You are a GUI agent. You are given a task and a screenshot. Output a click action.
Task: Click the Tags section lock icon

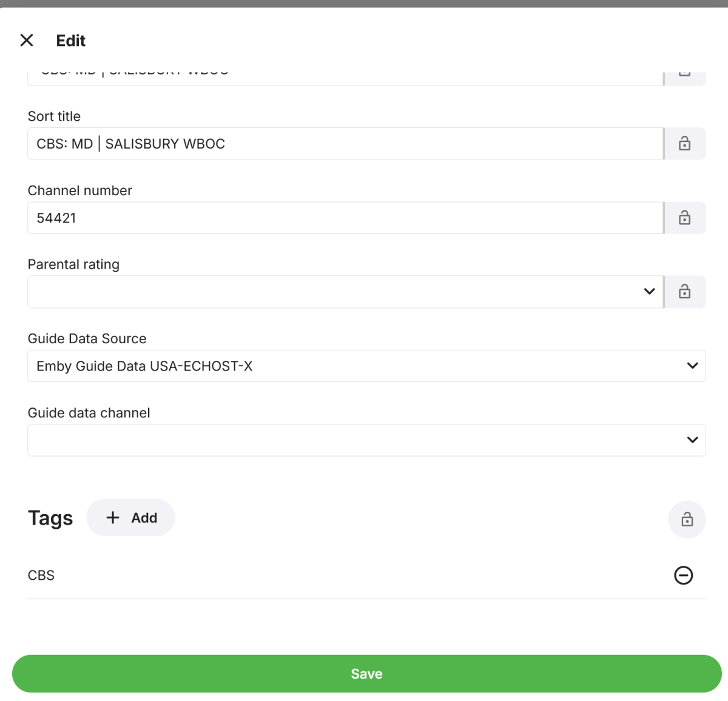click(687, 519)
